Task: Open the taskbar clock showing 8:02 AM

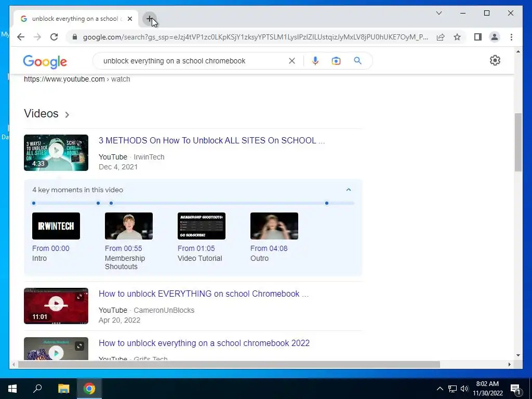Action: [x=488, y=389]
